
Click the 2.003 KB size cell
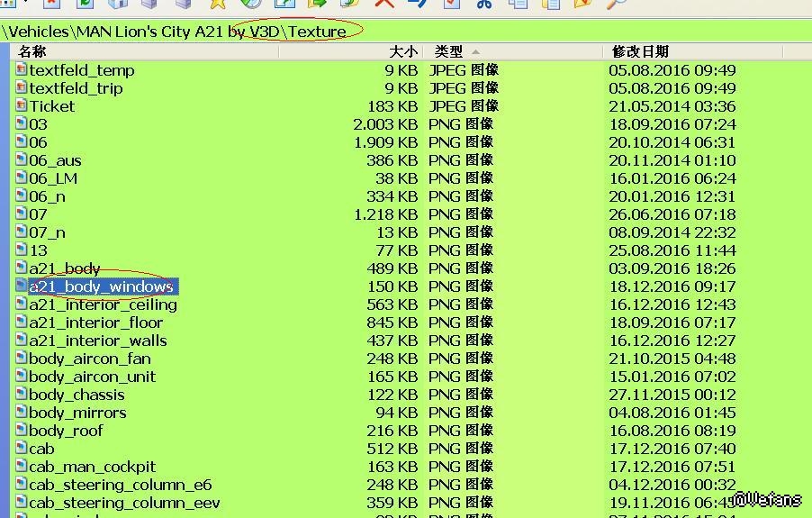pyautogui.click(x=385, y=124)
